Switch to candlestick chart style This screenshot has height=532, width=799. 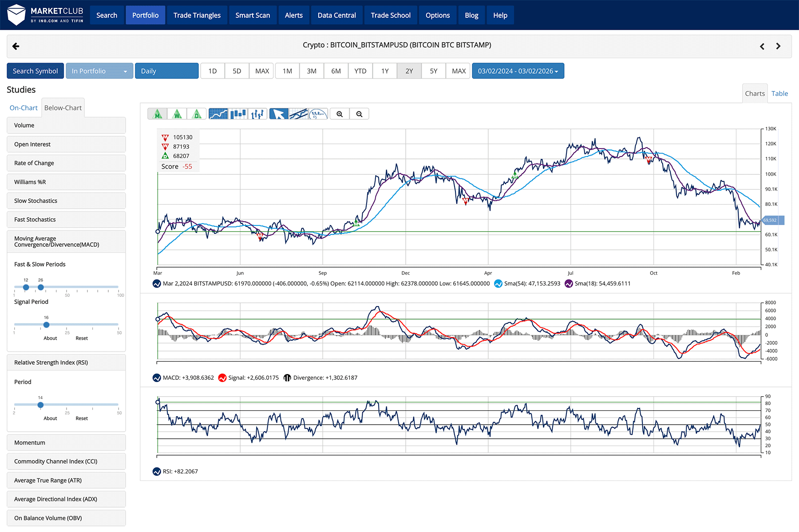[x=238, y=114]
